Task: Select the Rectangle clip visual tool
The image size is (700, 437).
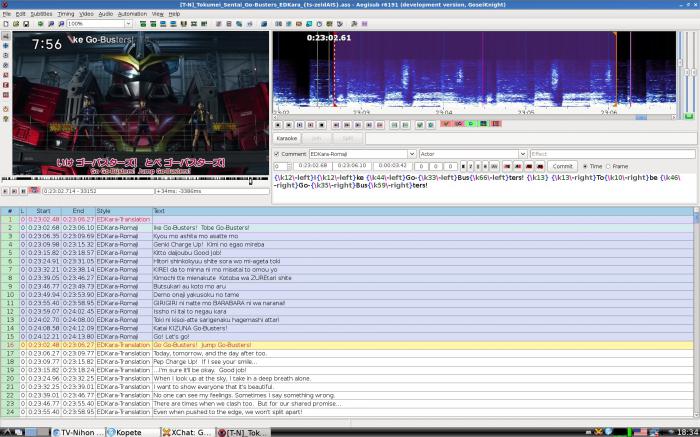Action: [6, 85]
